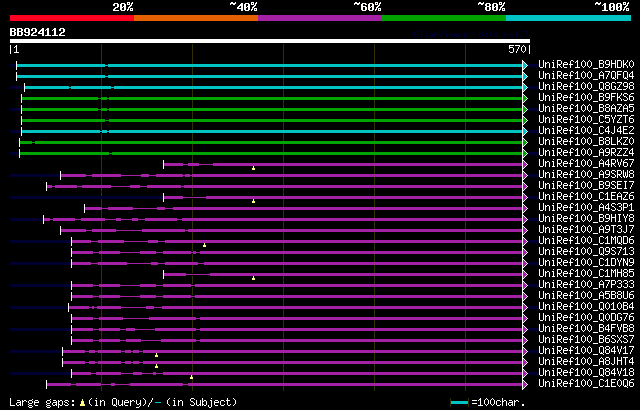Click the ~100% legend percentage label

click(x=611, y=7)
